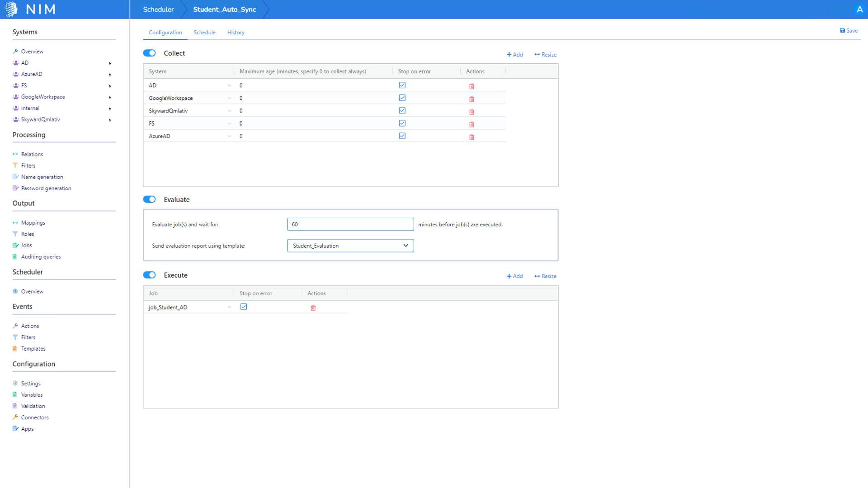Open the internal system link in sidebar

30,108
